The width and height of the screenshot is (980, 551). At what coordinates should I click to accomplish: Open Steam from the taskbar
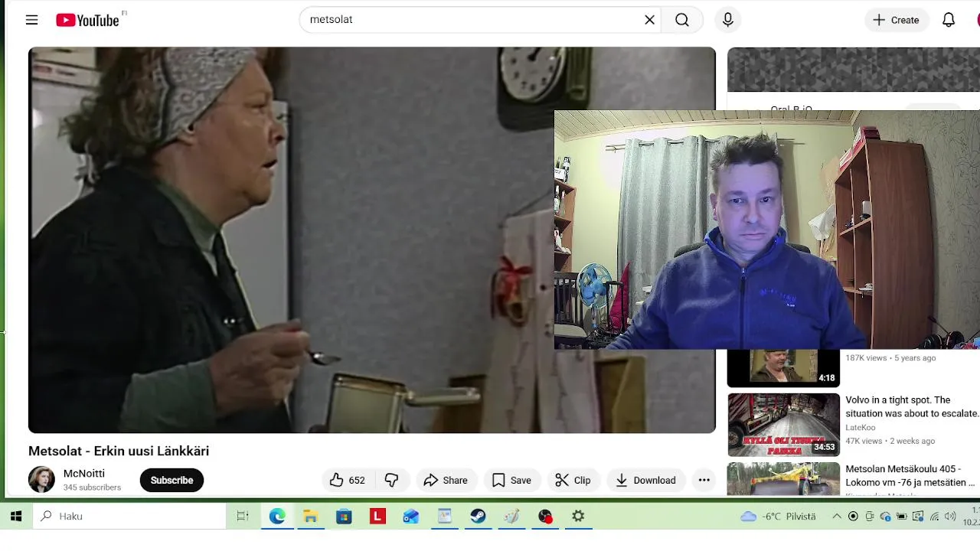pos(479,517)
